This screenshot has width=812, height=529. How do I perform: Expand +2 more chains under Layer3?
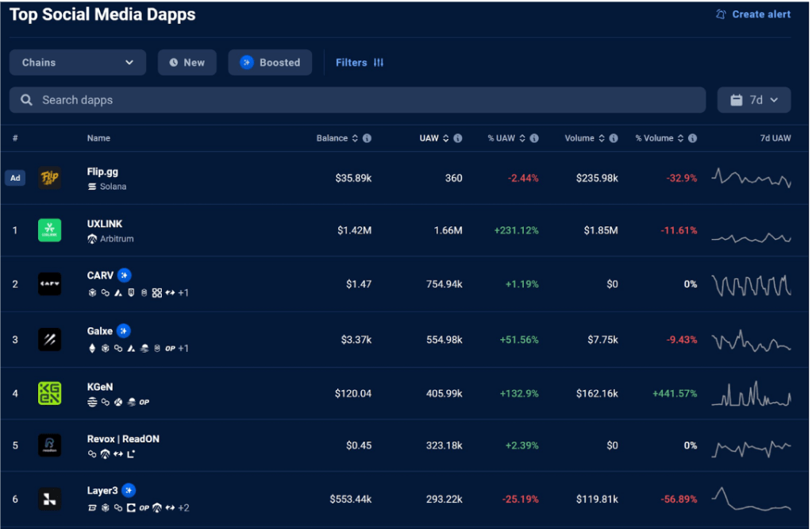click(x=184, y=508)
